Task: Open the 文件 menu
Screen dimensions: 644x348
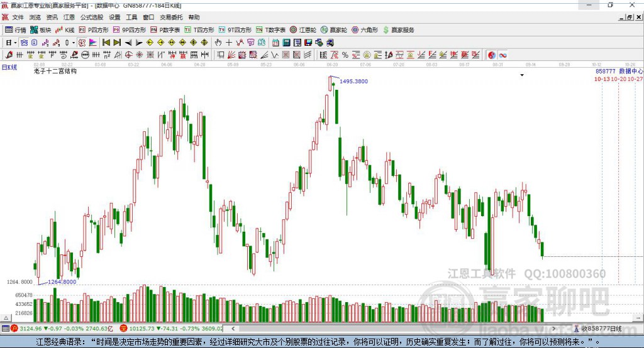Action: 18,17
